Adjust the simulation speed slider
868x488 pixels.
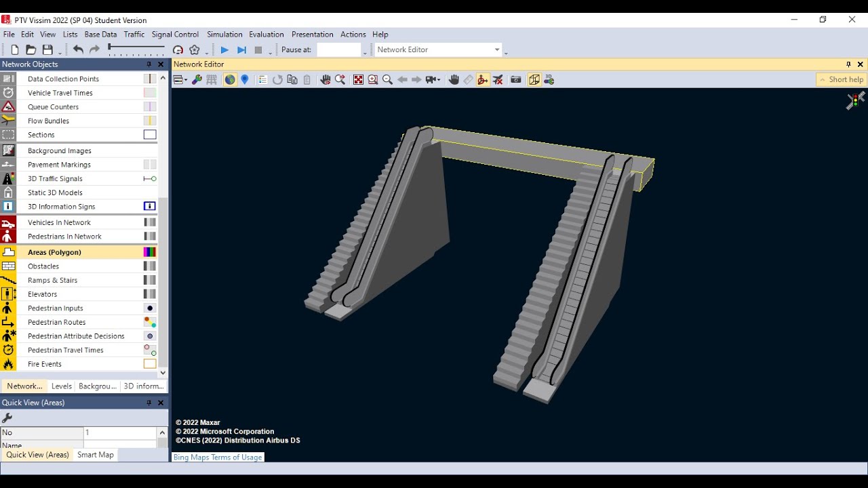point(136,47)
